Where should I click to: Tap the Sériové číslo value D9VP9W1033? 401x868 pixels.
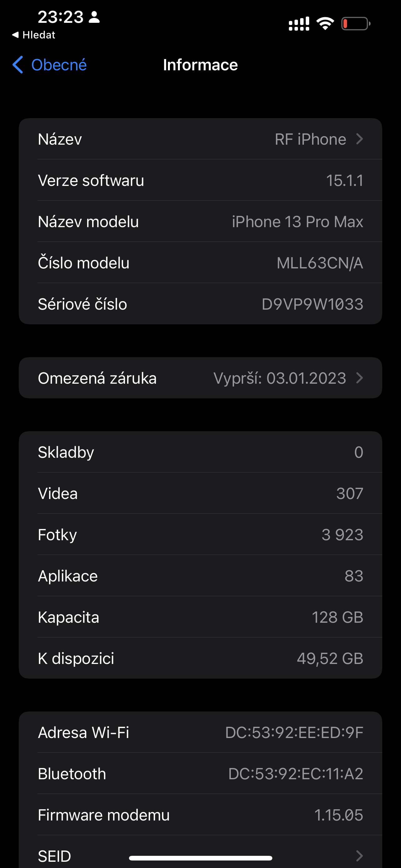click(312, 304)
